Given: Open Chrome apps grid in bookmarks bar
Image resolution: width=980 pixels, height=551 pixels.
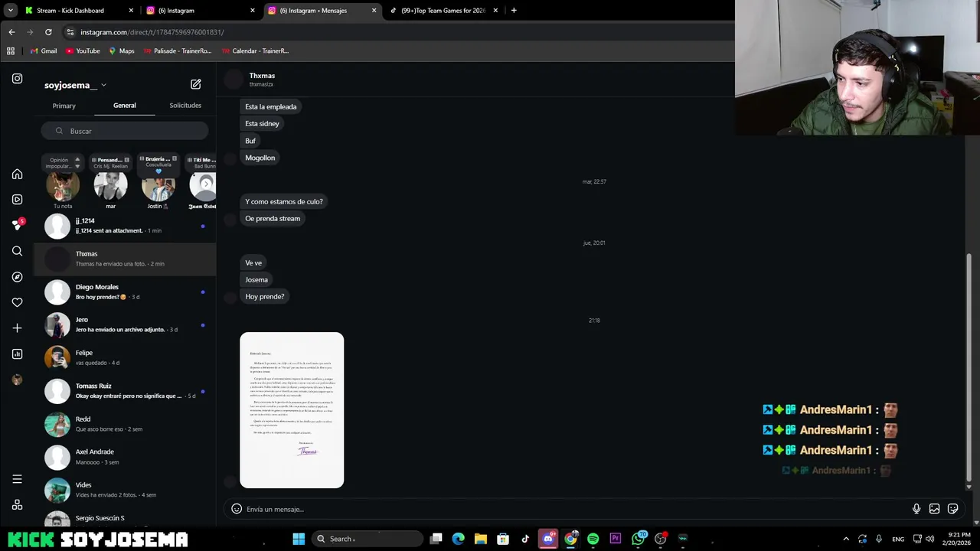Looking at the screenshot, I should coord(11,51).
